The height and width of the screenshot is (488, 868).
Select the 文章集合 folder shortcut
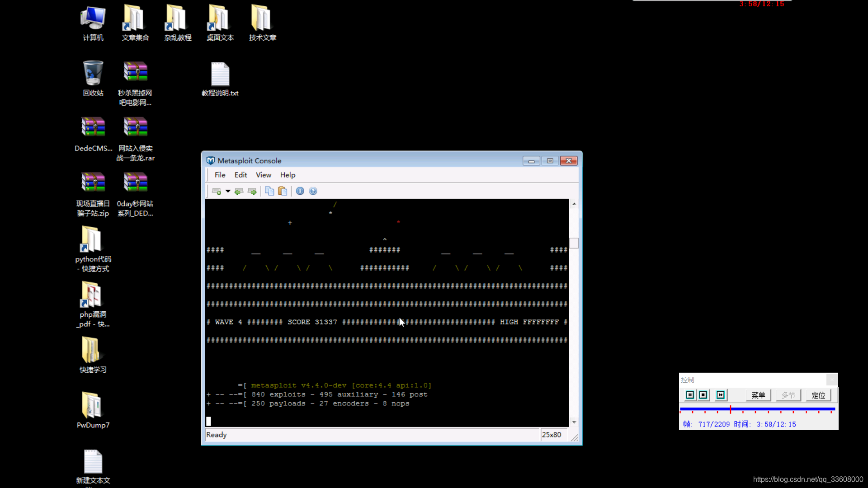point(135,23)
